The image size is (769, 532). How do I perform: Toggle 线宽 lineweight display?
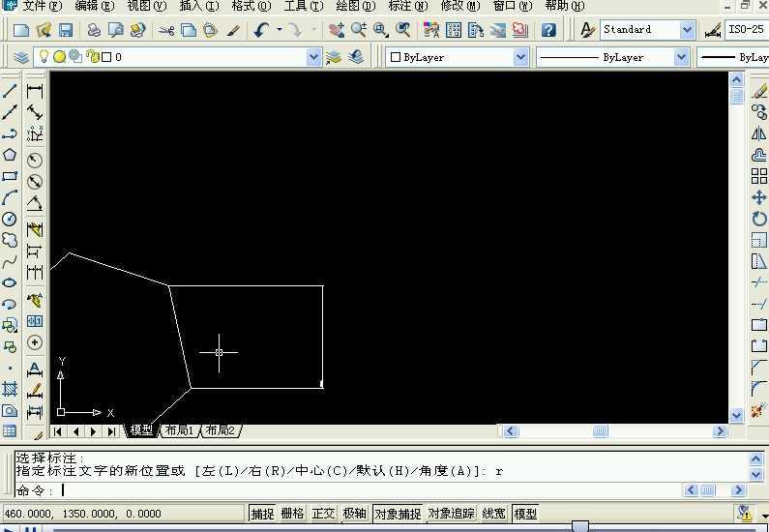(493, 514)
